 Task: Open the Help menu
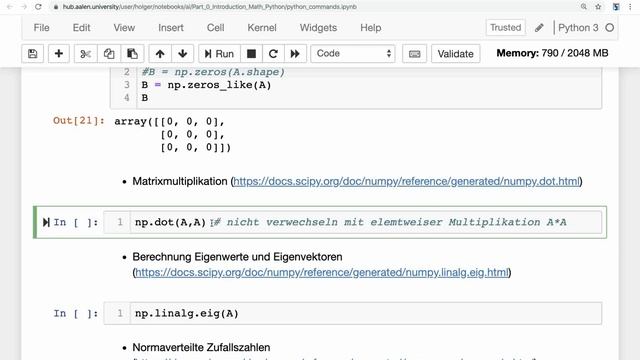tap(371, 28)
